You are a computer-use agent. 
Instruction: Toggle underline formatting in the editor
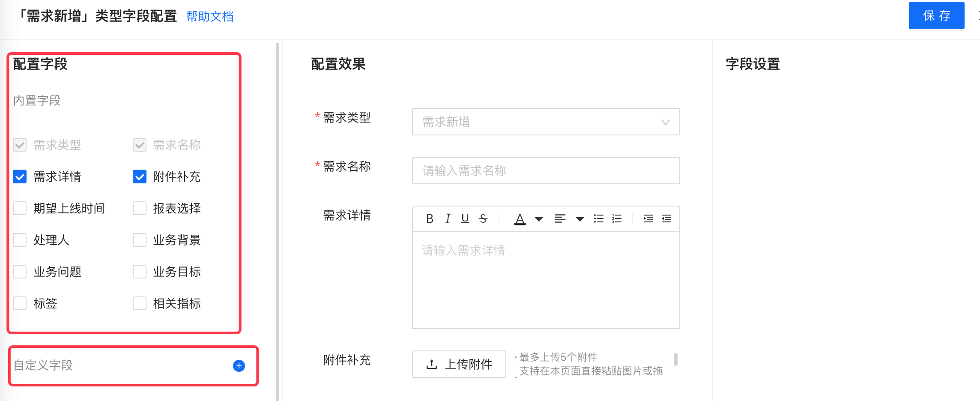click(x=465, y=219)
